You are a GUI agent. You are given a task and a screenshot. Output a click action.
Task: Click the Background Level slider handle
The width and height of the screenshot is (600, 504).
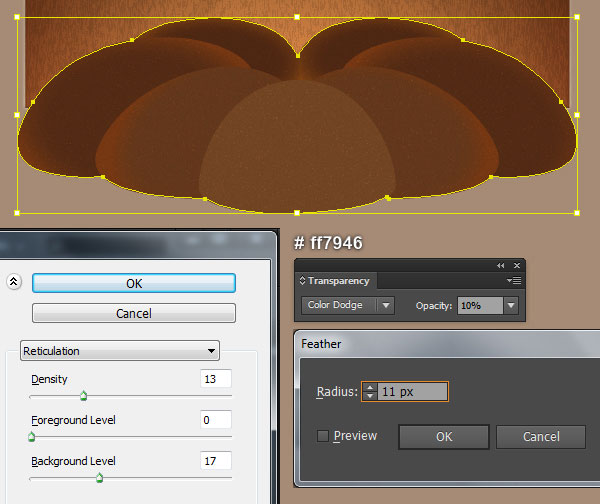pyautogui.click(x=99, y=478)
